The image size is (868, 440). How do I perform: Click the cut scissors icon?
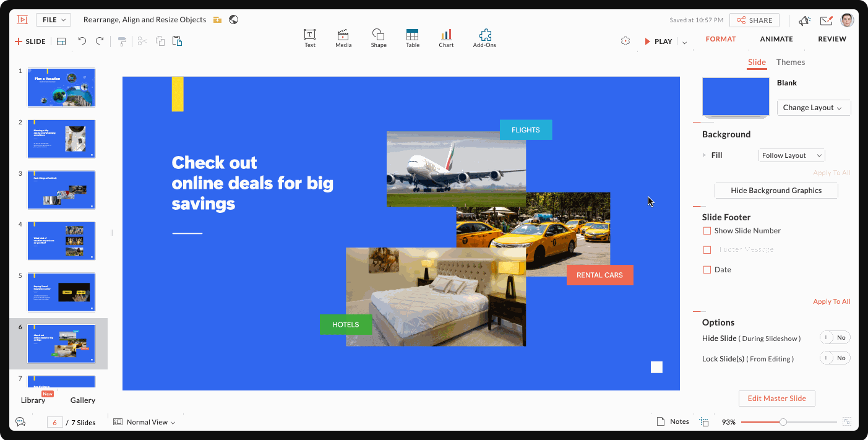point(142,41)
